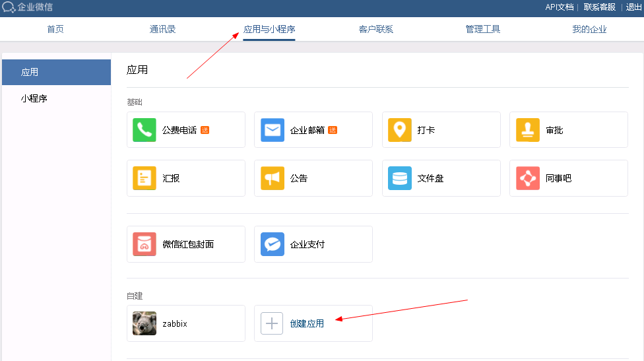Click the 汇报 report document icon
Image resolution: width=644 pixels, height=361 pixels.
point(144,178)
